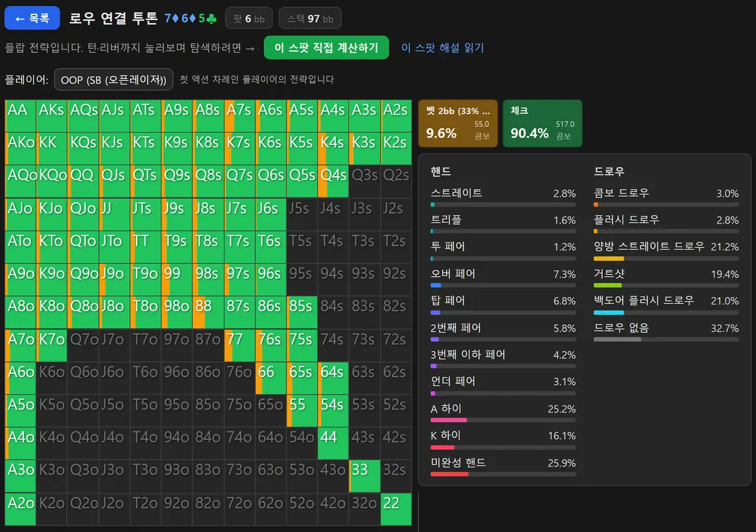Select the 76s suited connector cell

[271, 345]
